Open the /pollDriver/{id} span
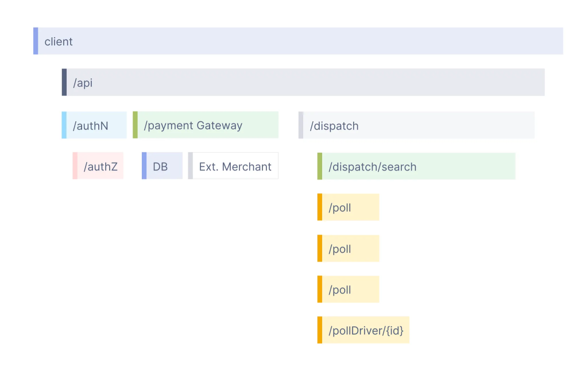588x375 pixels. pyautogui.click(x=365, y=331)
